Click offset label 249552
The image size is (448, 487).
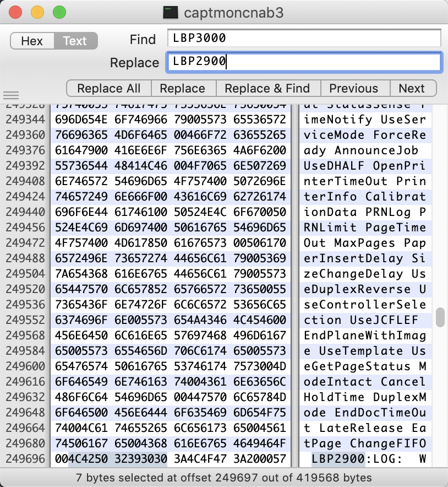coord(25,320)
